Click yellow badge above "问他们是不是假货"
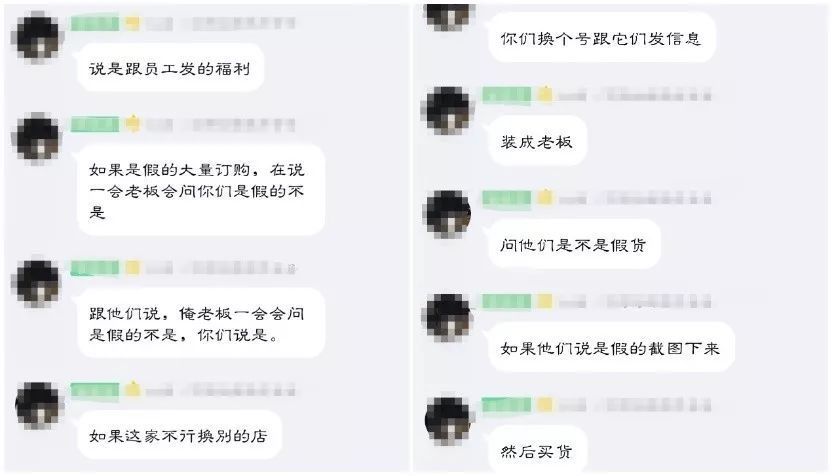 (544, 198)
